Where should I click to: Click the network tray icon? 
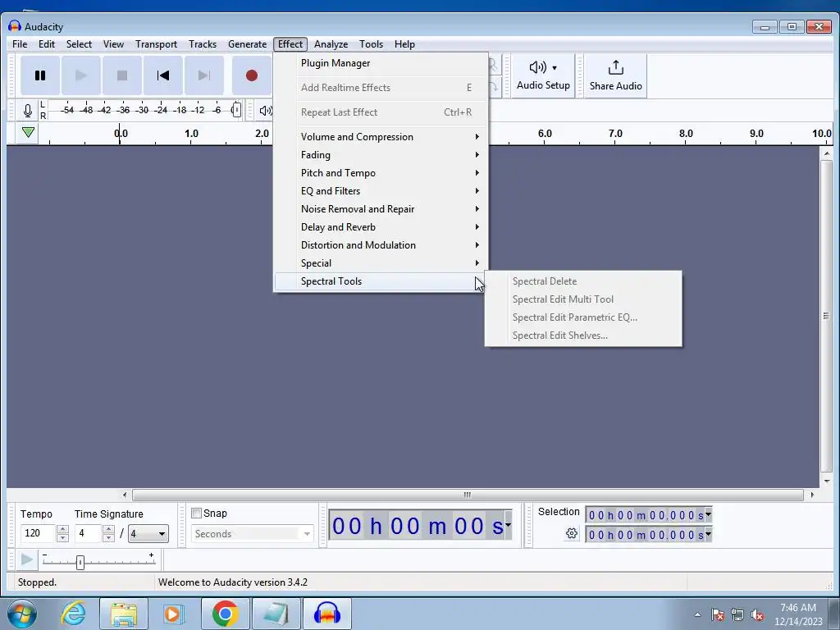pyautogui.click(x=737, y=615)
